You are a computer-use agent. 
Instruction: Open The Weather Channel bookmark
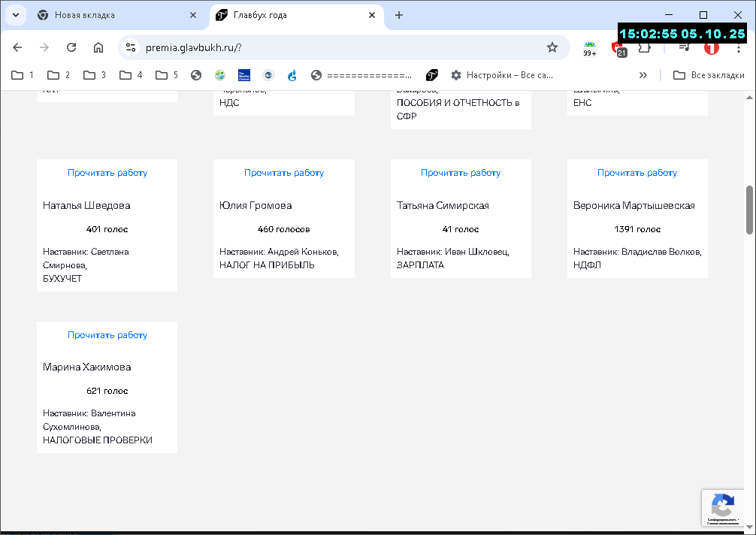pos(244,75)
